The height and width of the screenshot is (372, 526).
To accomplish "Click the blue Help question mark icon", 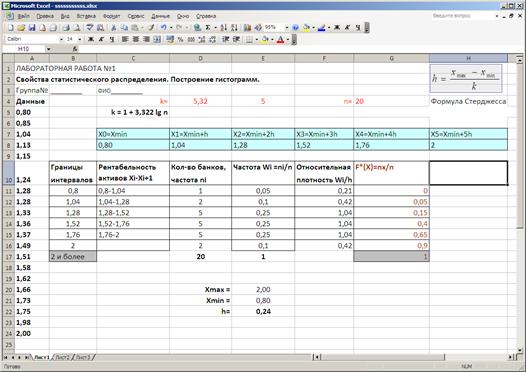I will point(296,28).
